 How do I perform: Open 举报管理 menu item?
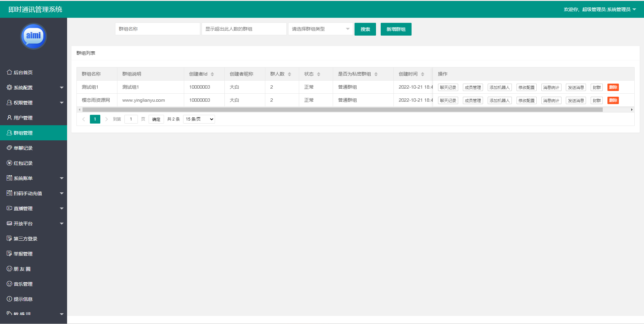pyautogui.click(x=34, y=253)
